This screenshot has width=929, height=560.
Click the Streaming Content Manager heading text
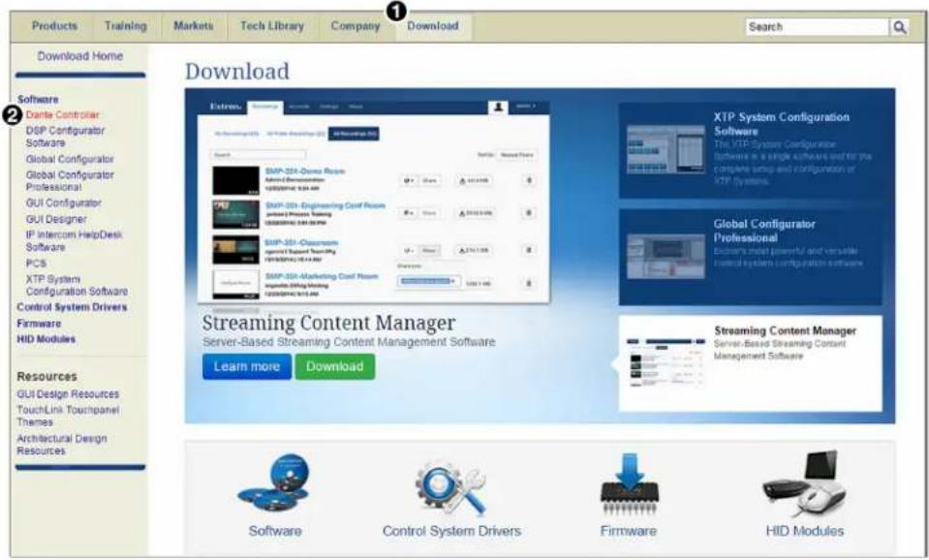[x=328, y=324]
